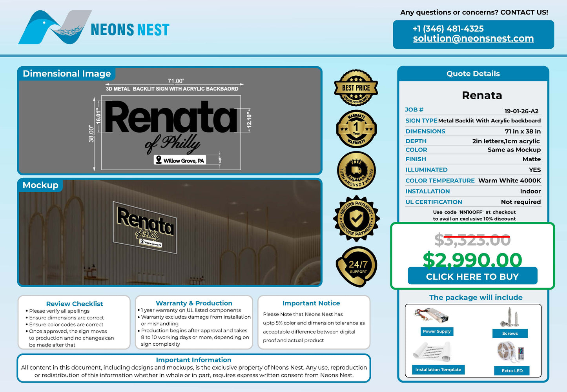Click the phone number +1 (346) 481-4325
567x392 pixels.
pyautogui.click(x=448, y=29)
